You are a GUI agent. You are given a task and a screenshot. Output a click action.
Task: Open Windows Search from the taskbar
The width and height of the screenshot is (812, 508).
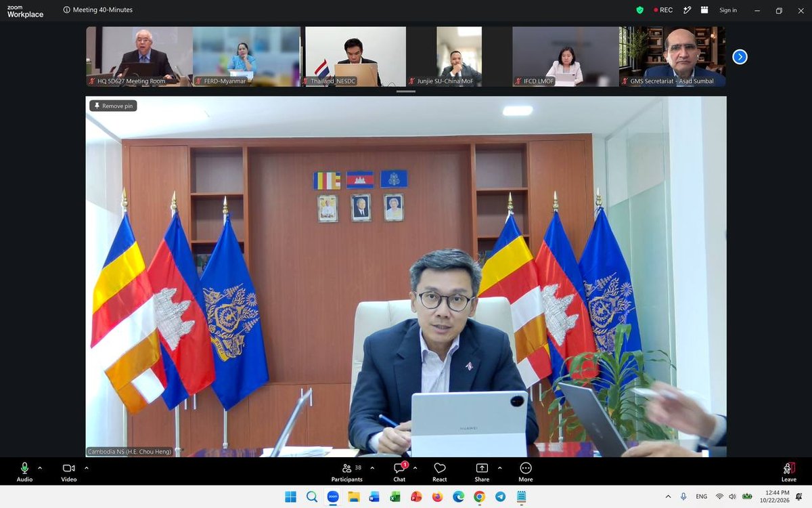coord(311,496)
